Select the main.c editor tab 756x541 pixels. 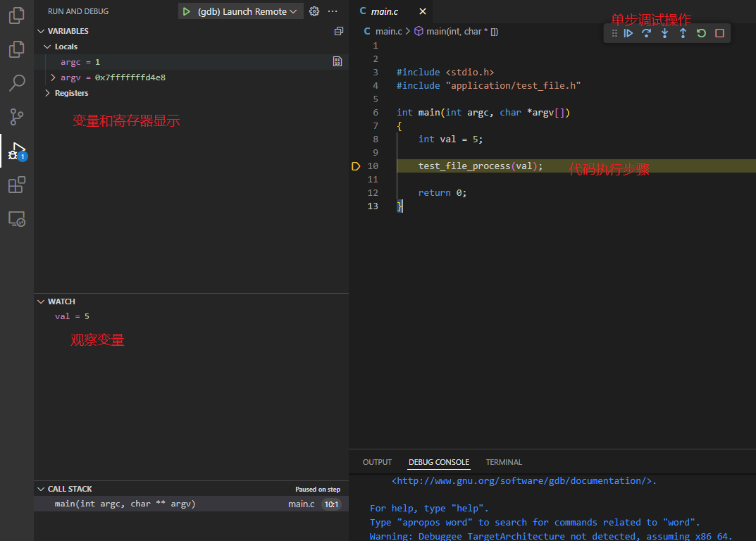click(384, 11)
